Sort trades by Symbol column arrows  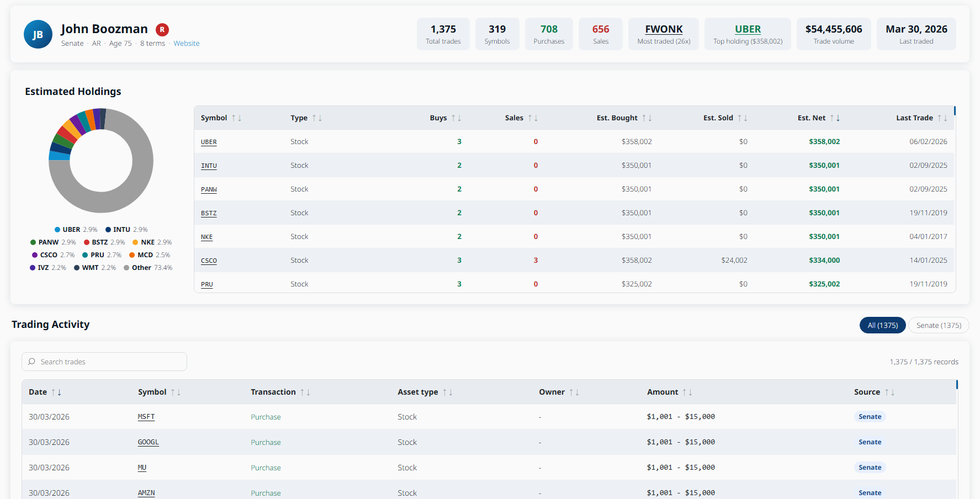176,392
